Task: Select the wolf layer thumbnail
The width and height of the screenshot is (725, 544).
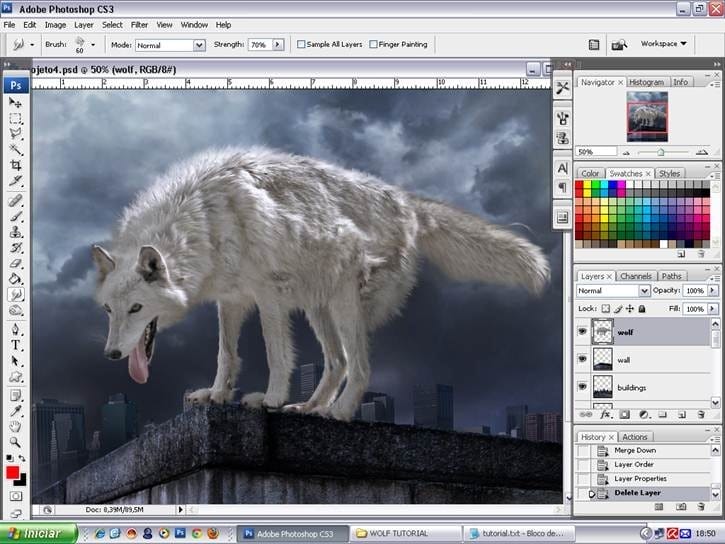Action: 602,331
